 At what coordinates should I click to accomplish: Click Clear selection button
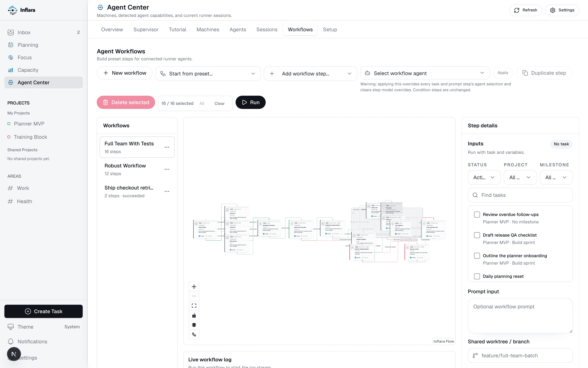219,103
